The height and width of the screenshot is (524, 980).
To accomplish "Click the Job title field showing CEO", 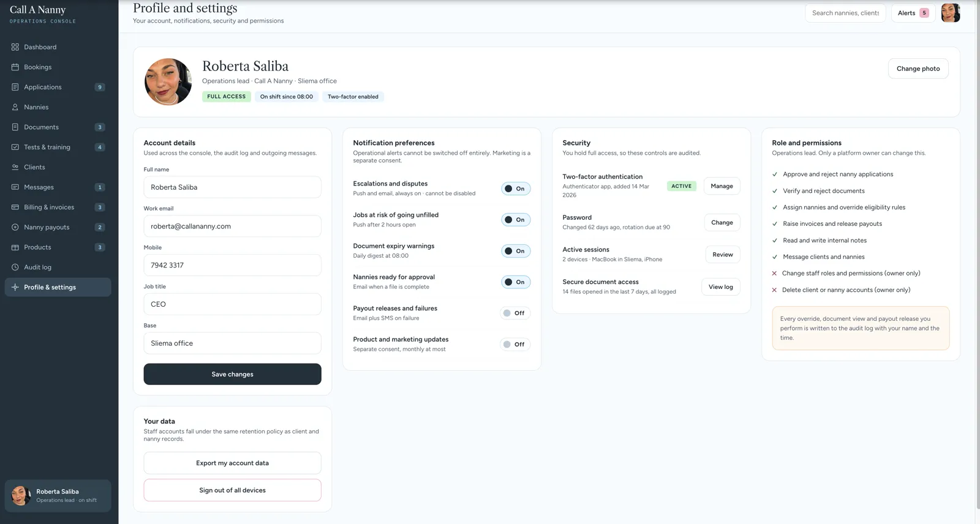I will [232, 304].
